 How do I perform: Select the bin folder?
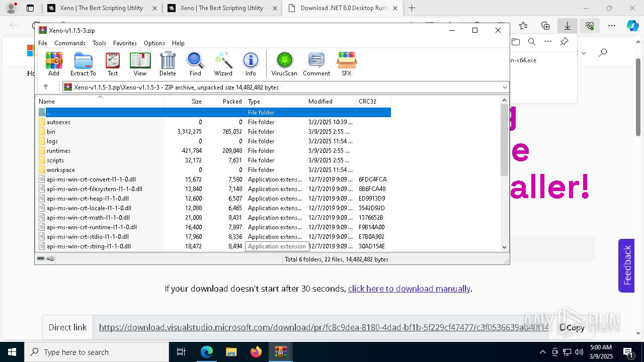214,132
